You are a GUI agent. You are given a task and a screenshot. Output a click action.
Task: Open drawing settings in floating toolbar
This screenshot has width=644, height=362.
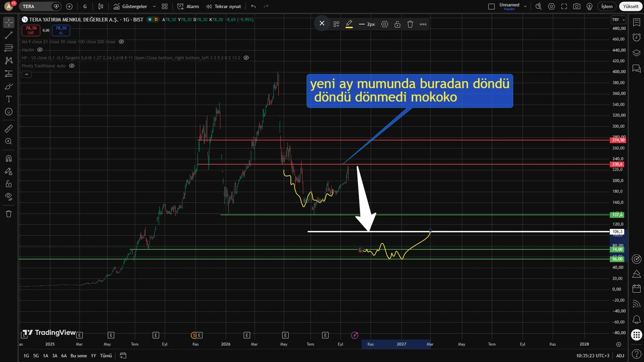[385, 24]
